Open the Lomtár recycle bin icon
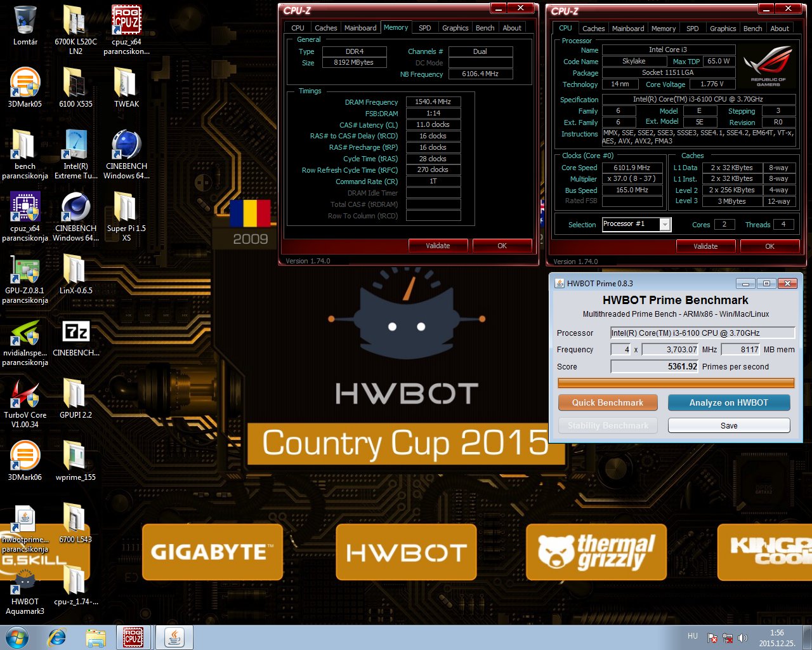This screenshot has width=812, height=650. 25,25
